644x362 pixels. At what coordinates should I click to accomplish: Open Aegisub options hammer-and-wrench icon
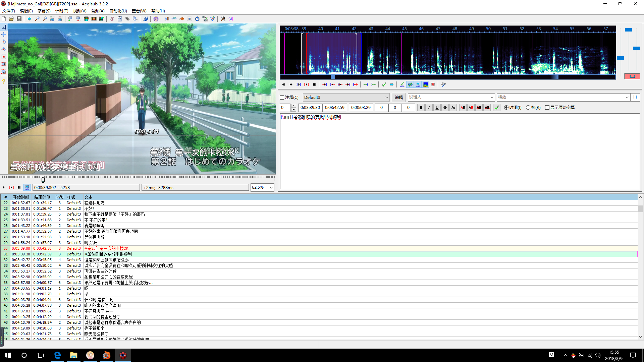223,19
